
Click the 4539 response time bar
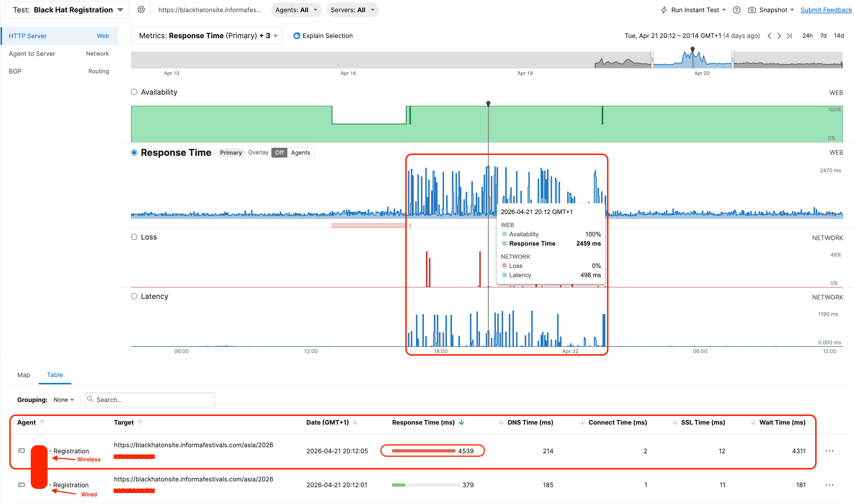[x=424, y=451]
